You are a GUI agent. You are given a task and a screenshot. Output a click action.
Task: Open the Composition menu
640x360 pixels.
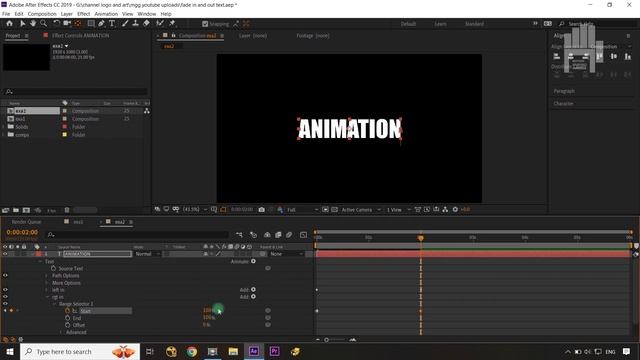click(x=42, y=14)
